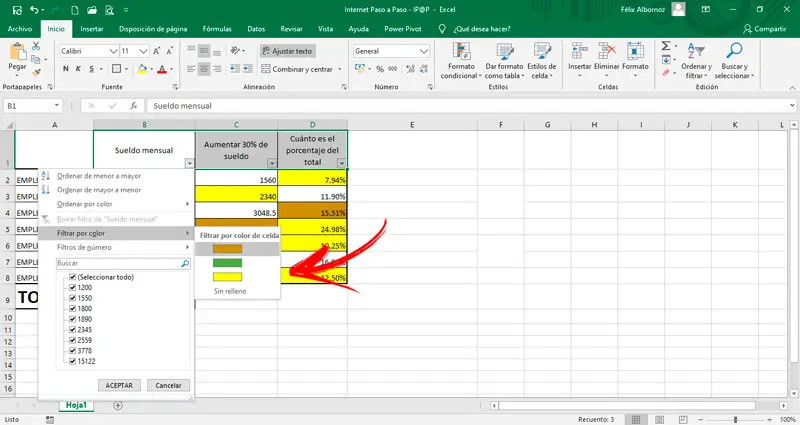The height and width of the screenshot is (425, 800).
Task: Click the percent style icon
Action: 380,69
